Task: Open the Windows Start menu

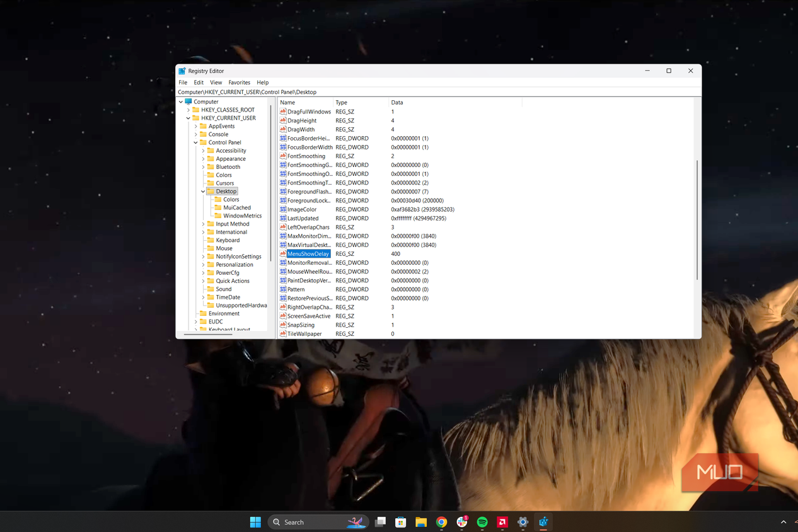Action: point(255,522)
